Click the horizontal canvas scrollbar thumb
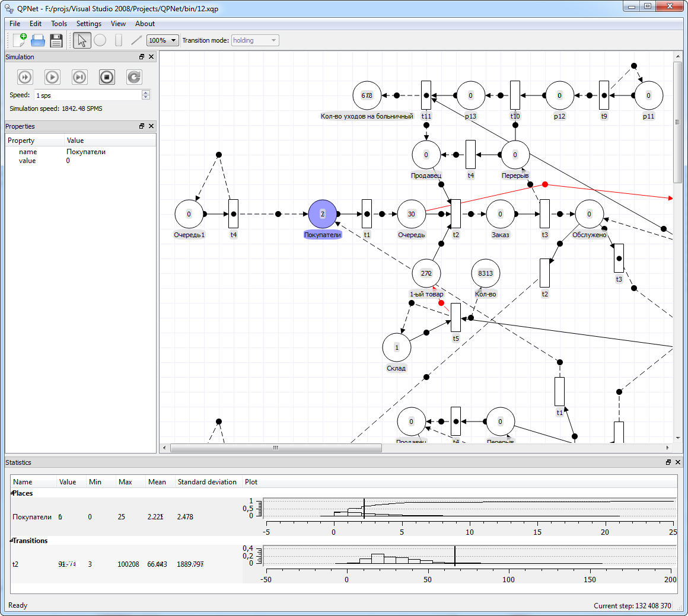 coord(276,448)
